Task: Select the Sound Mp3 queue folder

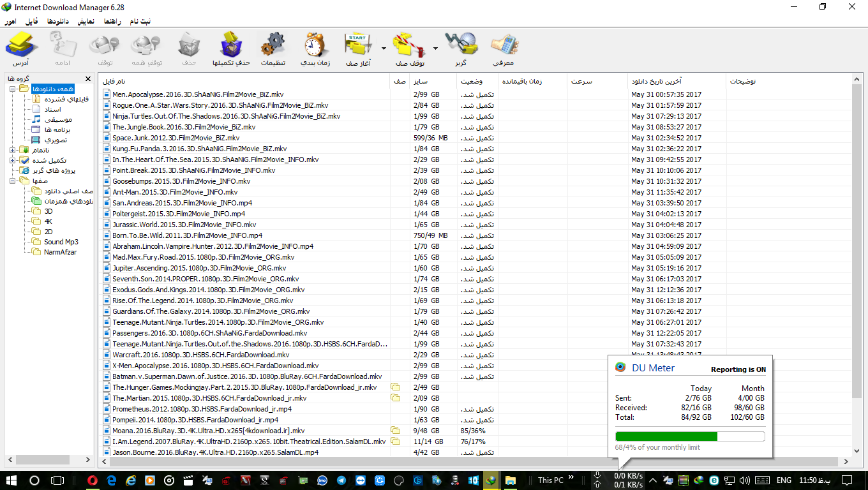Action: point(56,242)
